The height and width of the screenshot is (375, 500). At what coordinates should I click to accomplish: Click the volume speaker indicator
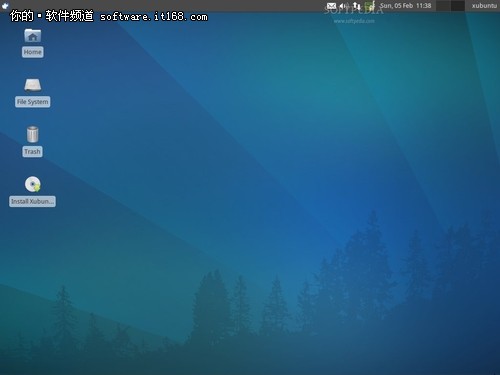[x=344, y=6]
